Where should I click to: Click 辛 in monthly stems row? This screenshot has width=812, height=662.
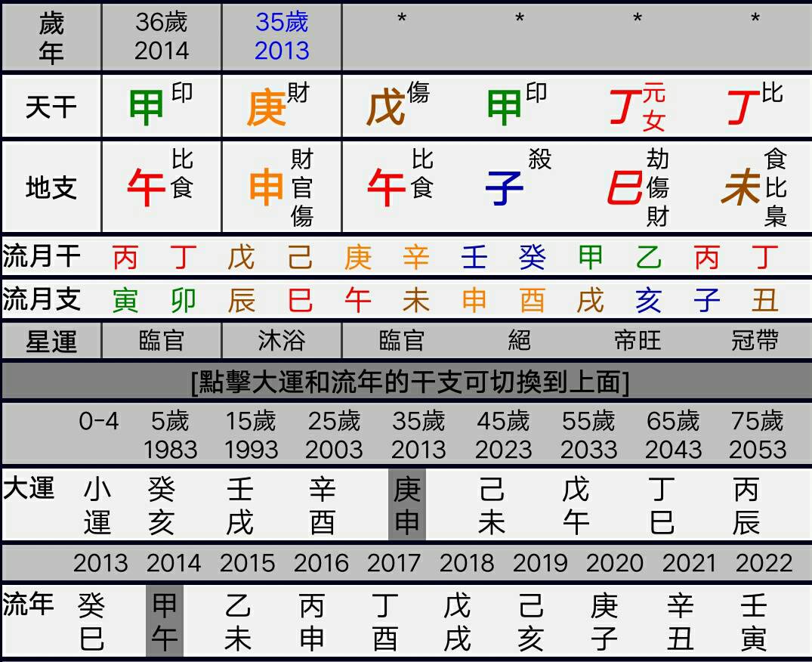pos(416,257)
